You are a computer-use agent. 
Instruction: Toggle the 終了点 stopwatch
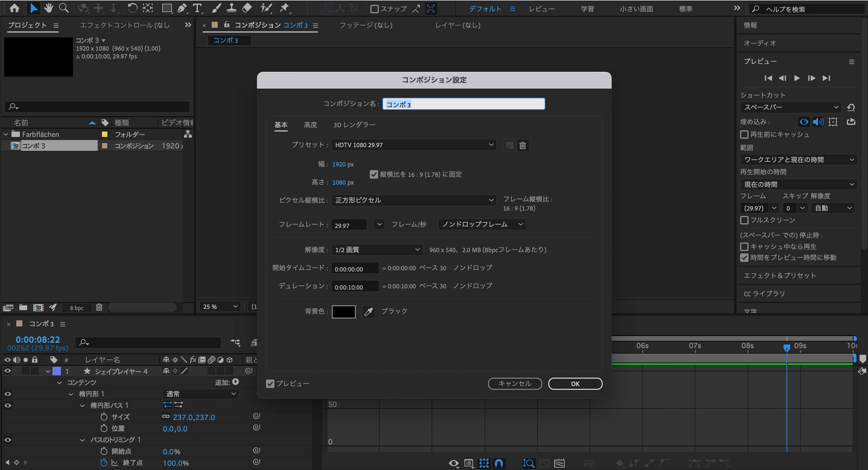coord(104,462)
